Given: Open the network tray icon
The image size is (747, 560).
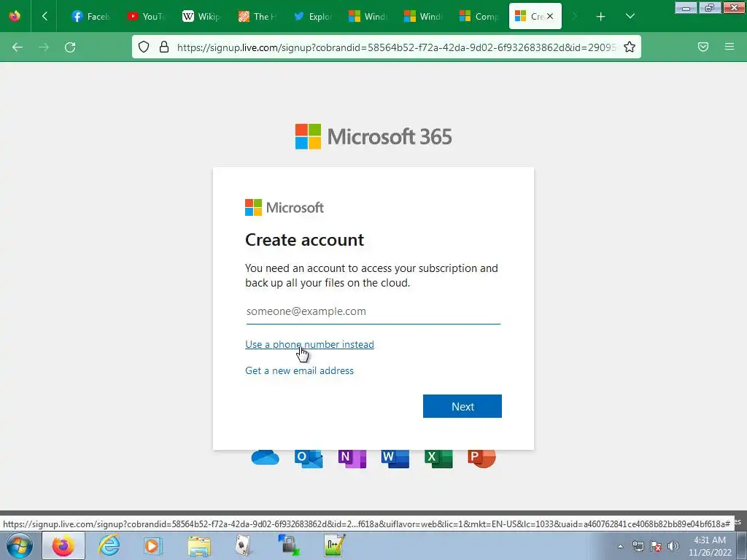Looking at the screenshot, I should (638, 546).
